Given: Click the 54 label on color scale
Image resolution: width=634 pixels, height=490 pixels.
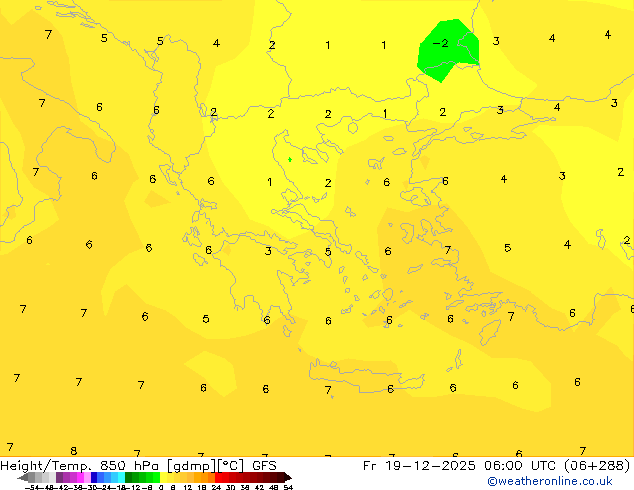Looking at the screenshot, I should 288,487.
